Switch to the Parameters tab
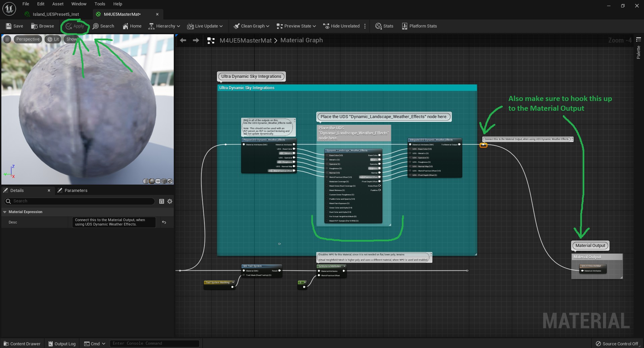The height and width of the screenshot is (348, 644). pyautogui.click(x=72, y=190)
